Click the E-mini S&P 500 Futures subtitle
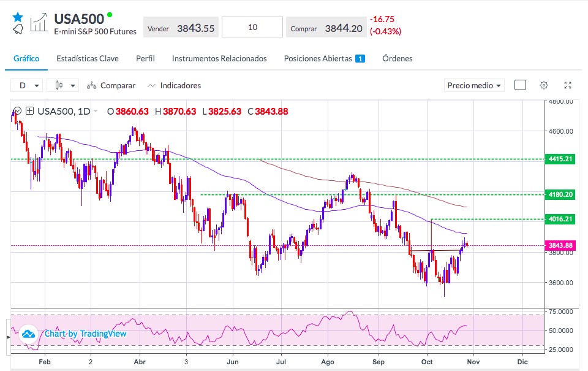Image resolution: width=588 pixels, height=371 pixels. 96,31
